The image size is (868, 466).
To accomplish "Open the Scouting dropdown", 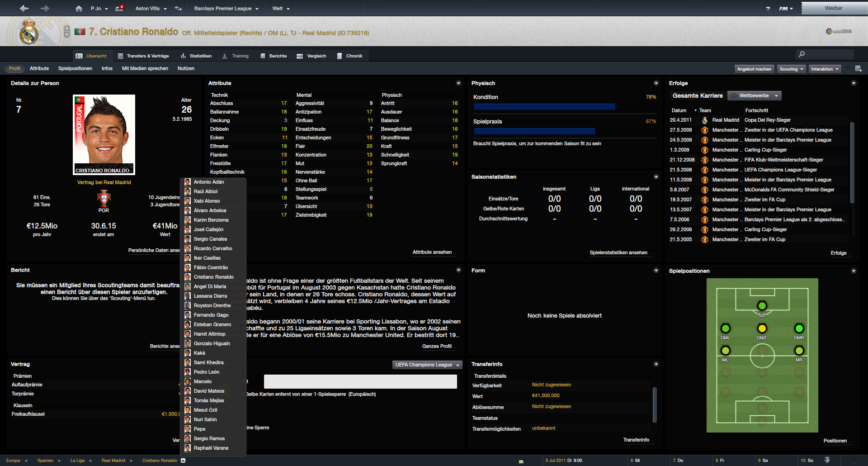I will tap(791, 69).
